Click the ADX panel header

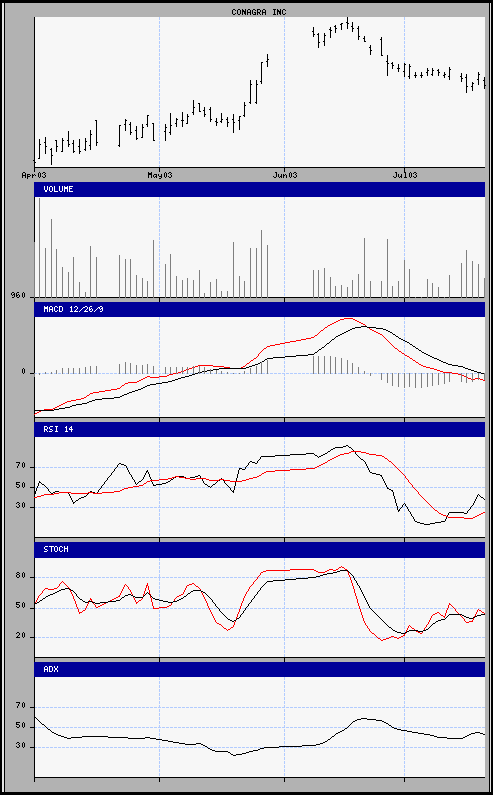point(260,669)
